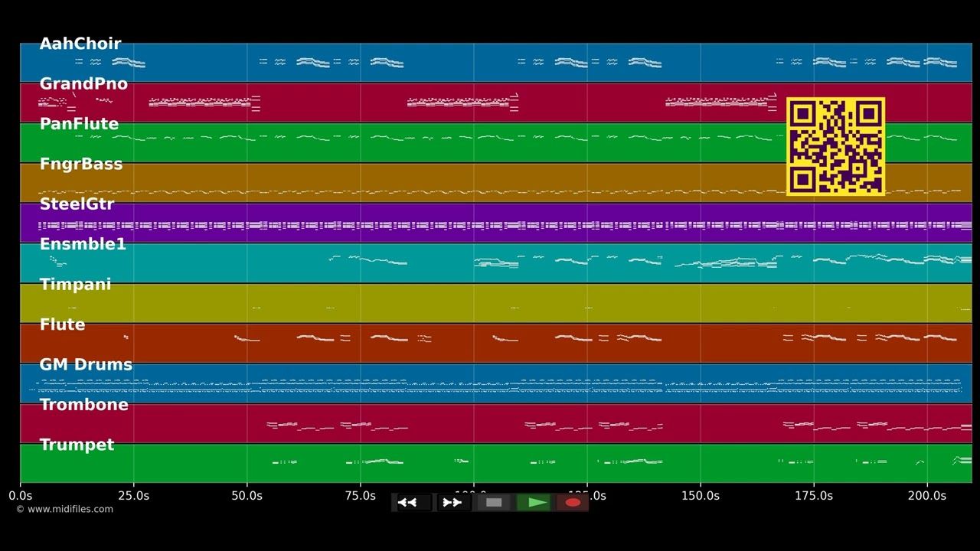Select the AahChoir track label
980x551 pixels.
click(x=80, y=44)
